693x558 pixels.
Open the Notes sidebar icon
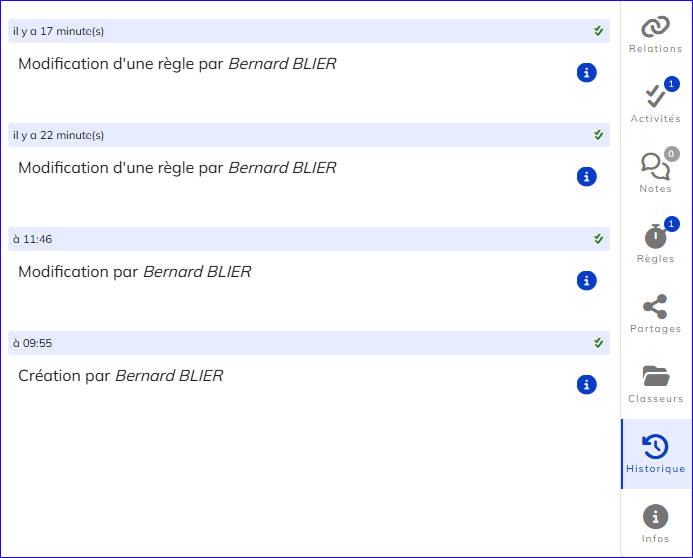(655, 167)
